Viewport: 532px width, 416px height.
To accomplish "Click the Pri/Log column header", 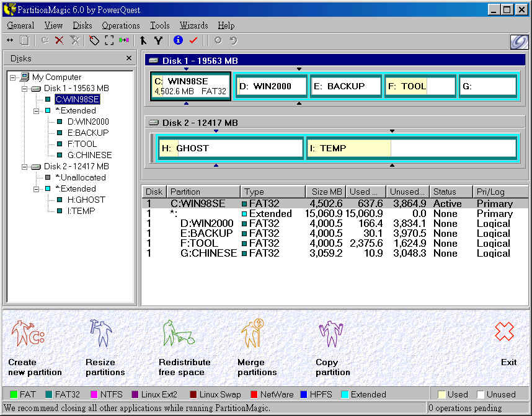I will click(x=500, y=192).
